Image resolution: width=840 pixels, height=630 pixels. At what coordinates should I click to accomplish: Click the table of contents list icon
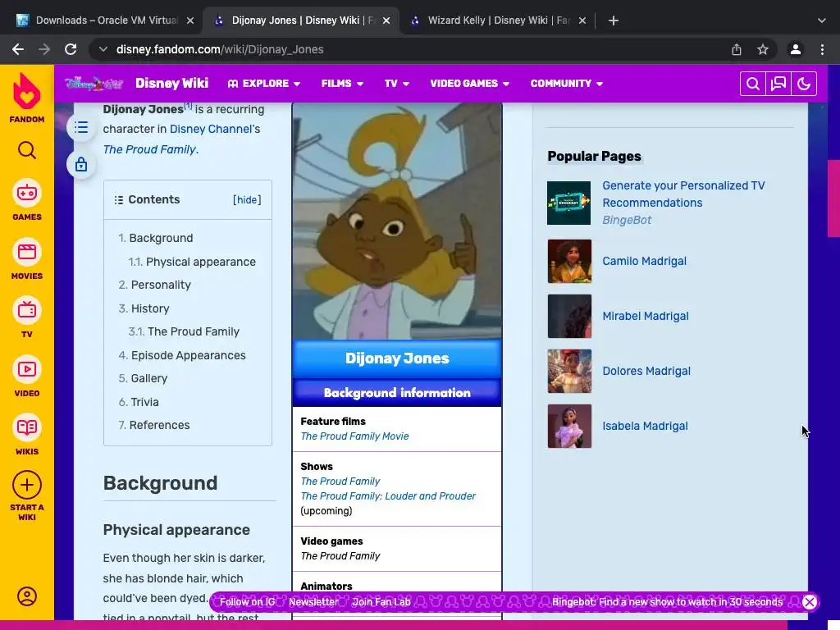(x=81, y=127)
